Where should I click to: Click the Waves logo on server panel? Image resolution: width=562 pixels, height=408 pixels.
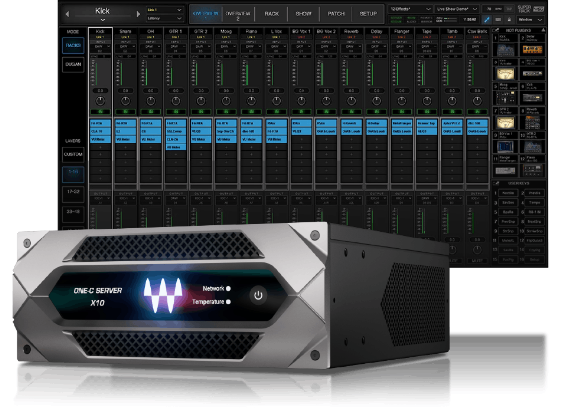(162, 295)
